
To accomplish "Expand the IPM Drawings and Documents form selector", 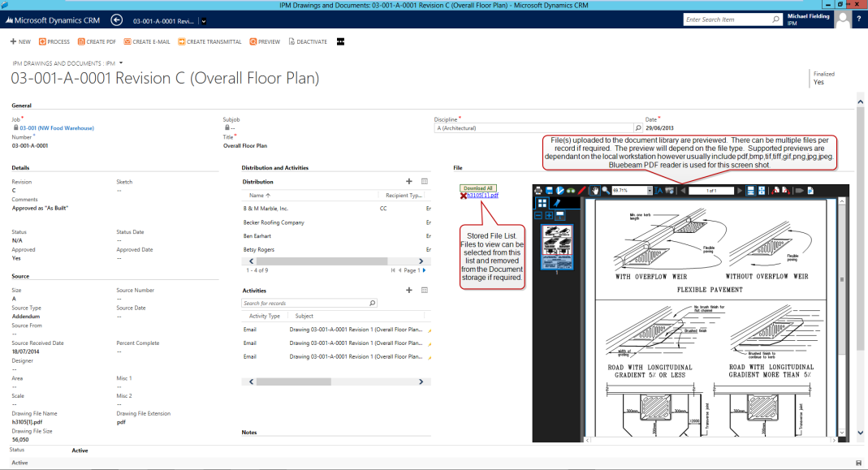I will point(121,63).
